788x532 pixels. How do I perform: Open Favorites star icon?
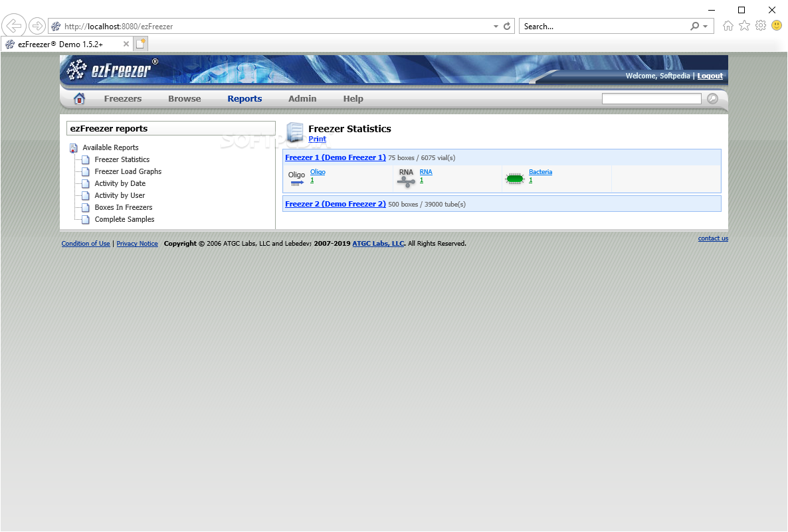tap(744, 26)
